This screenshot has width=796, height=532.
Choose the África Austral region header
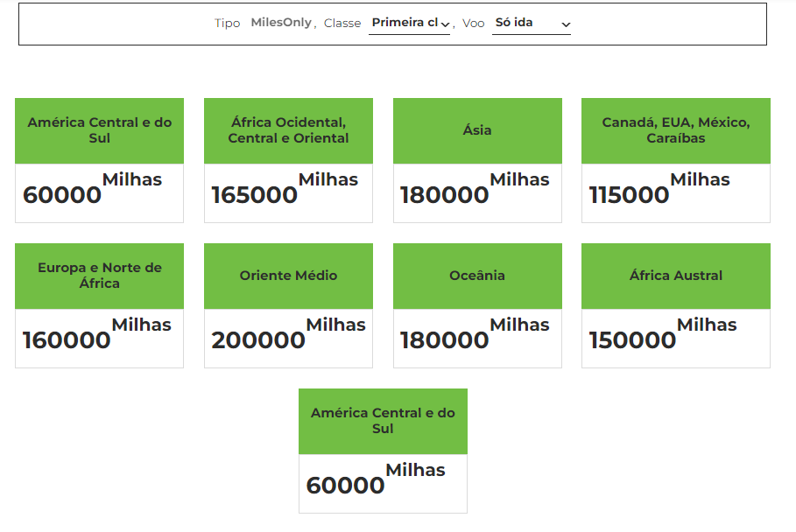coord(675,276)
